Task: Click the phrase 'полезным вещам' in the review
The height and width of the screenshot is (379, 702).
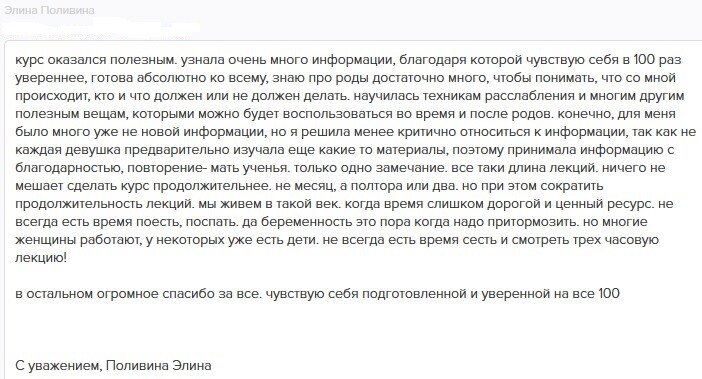Action: (x=70, y=114)
